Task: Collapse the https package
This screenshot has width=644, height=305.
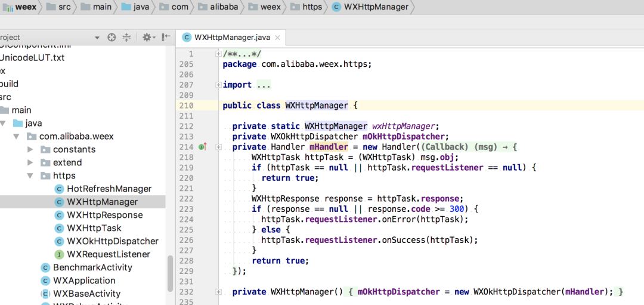Action: [x=30, y=176]
